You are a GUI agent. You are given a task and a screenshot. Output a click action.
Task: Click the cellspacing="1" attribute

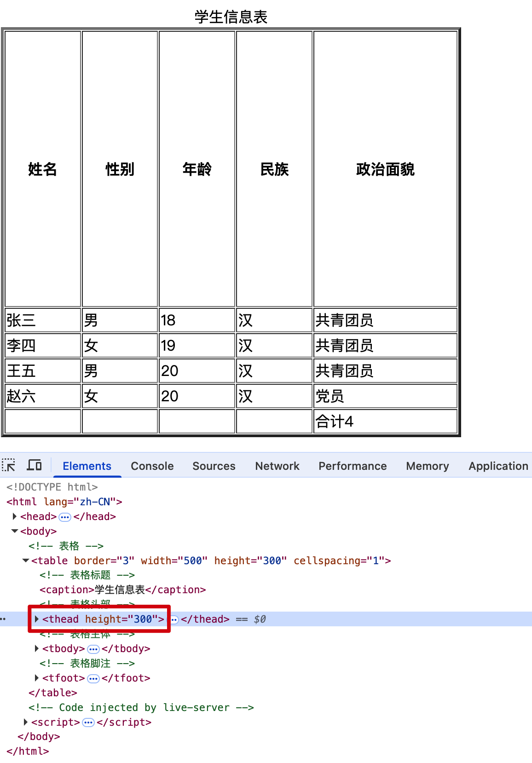339,561
